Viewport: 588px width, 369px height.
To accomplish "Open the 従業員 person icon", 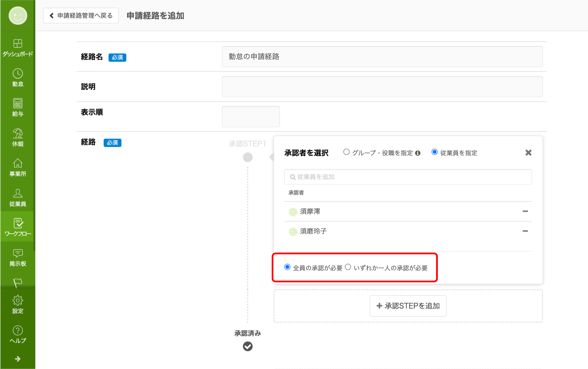I will pos(18,193).
